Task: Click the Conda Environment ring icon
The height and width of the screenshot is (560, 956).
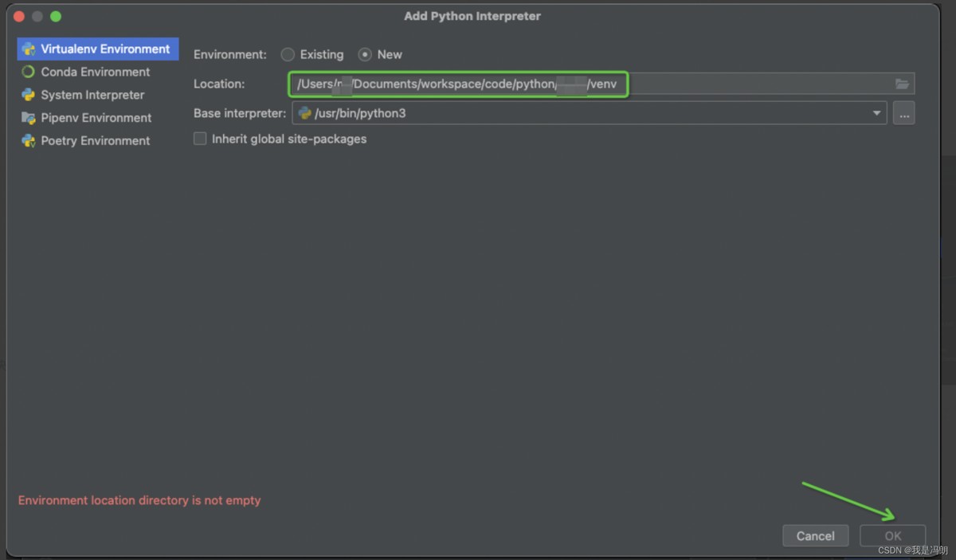Action: pyautogui.click(x=29, y=72)
